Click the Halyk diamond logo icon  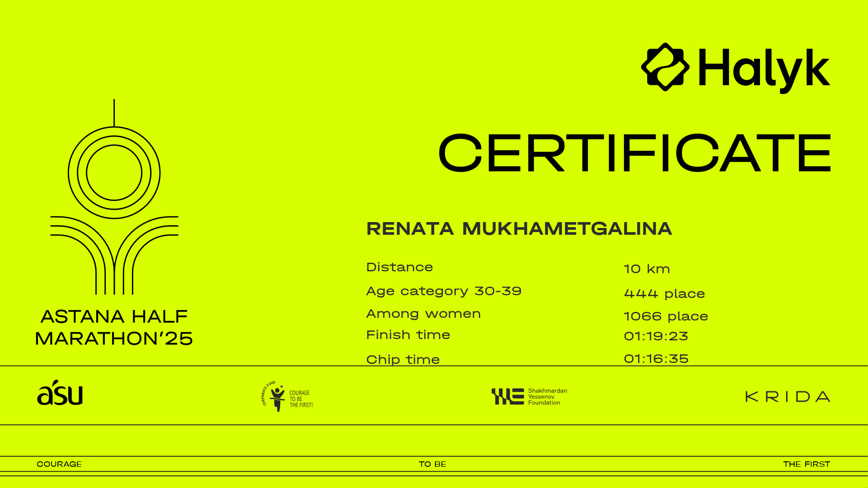[x=665, y=67]
